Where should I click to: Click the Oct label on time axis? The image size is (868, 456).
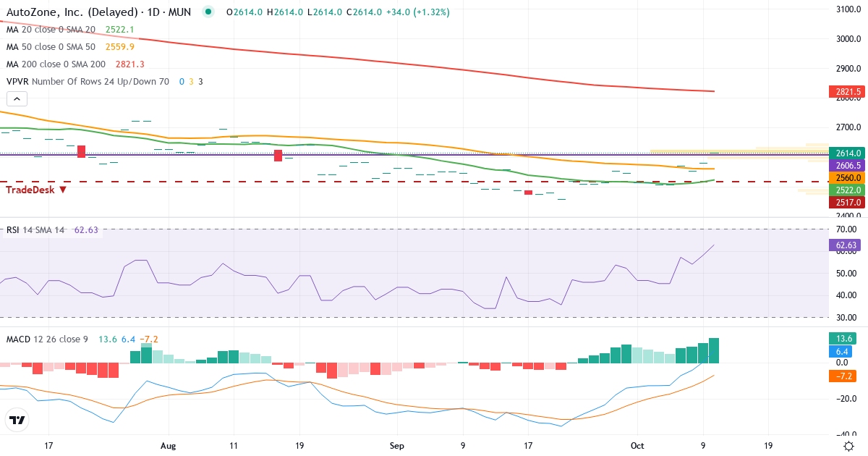(x=637, y=446)
